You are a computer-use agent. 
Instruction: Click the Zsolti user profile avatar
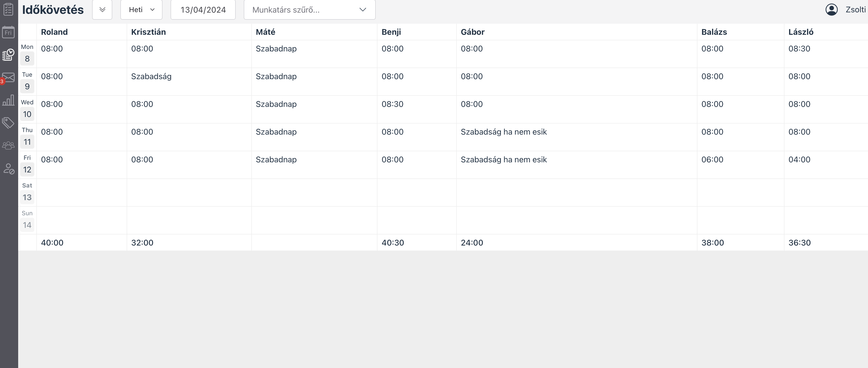pyautogui.click(x=831, y=10)
